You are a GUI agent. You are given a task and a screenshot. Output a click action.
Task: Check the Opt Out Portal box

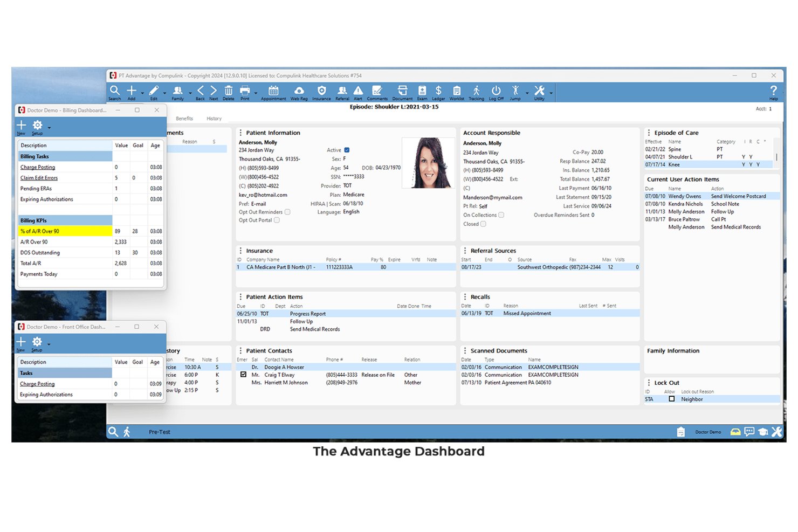click(277, 220)
